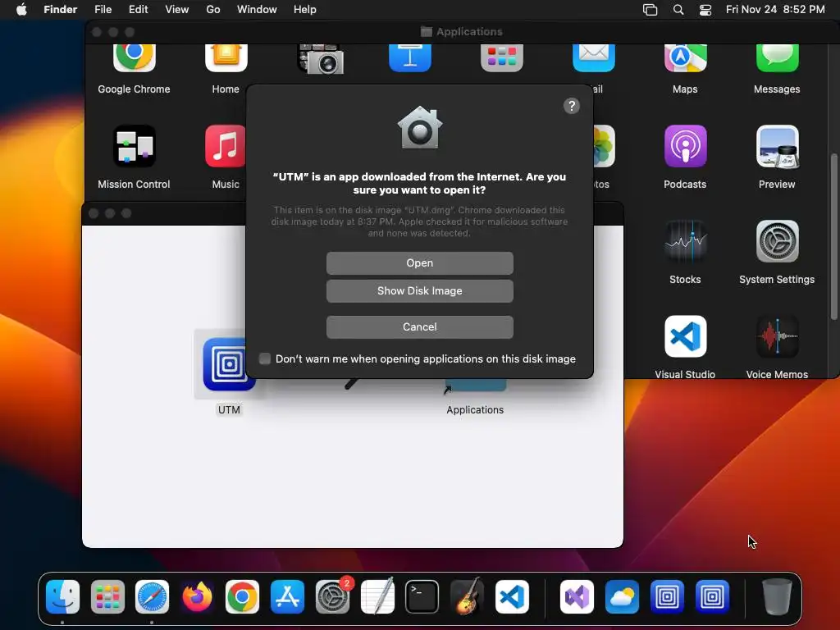The image size is (840, 630).
Task: Click Finder in the Dock
Action: click(x=62, y=597)
